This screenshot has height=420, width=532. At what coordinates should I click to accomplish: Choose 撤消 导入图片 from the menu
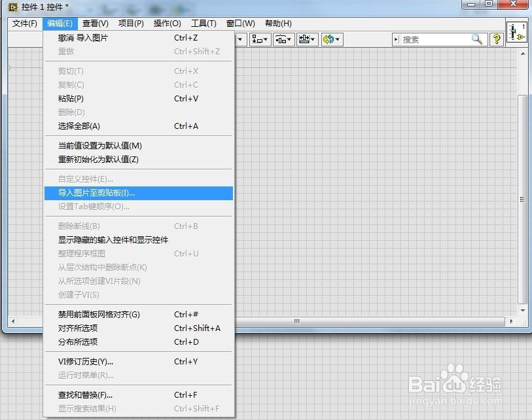point(139,38)
